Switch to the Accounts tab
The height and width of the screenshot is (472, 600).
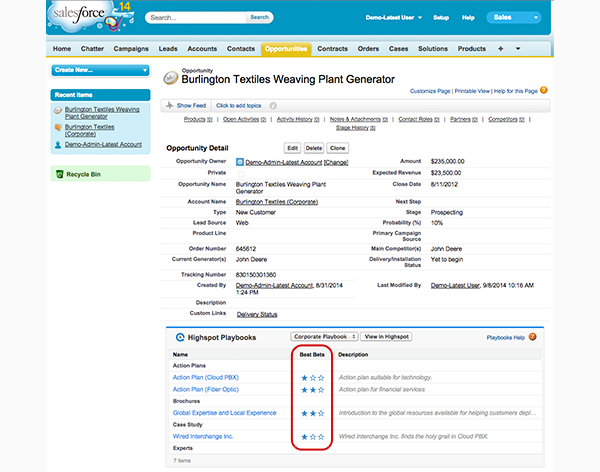(202, 48)
